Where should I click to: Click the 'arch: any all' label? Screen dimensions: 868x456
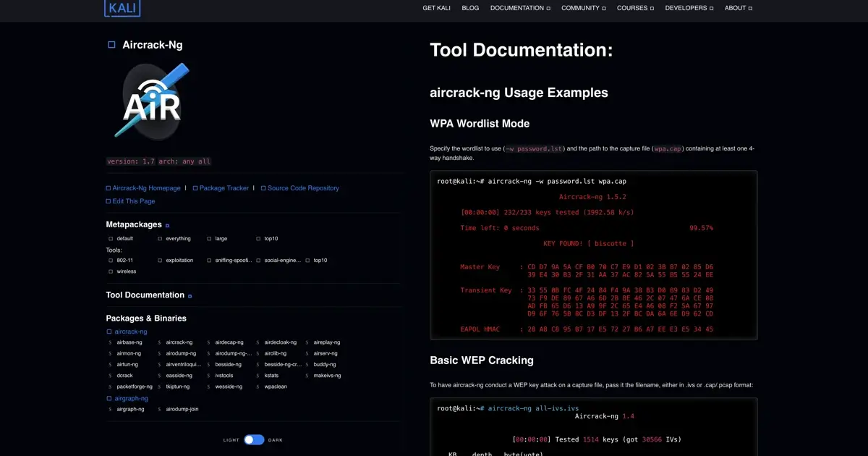click(184, 161)
